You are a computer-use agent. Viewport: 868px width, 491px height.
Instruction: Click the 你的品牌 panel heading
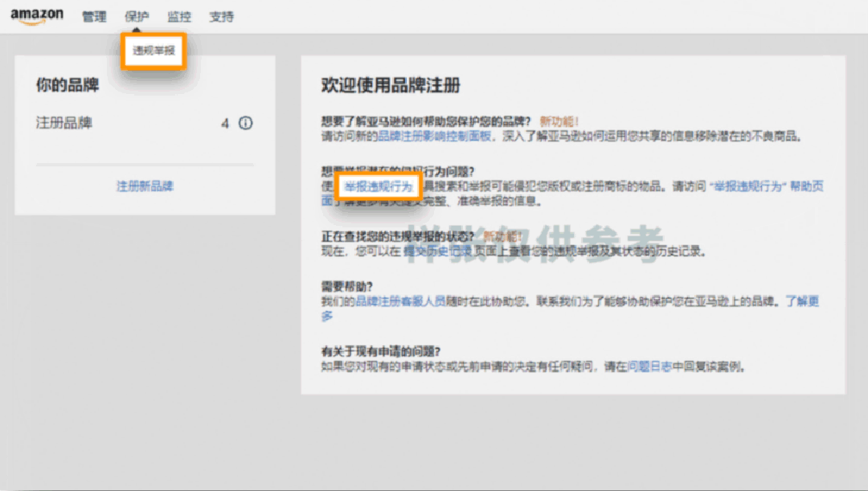[68, 85]
